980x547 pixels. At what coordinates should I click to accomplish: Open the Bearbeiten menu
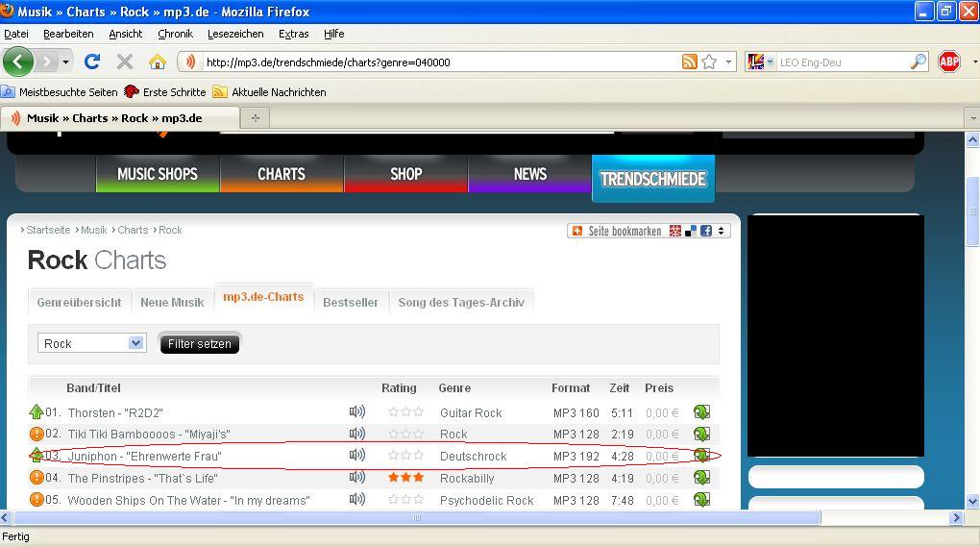tap(68, 34)
